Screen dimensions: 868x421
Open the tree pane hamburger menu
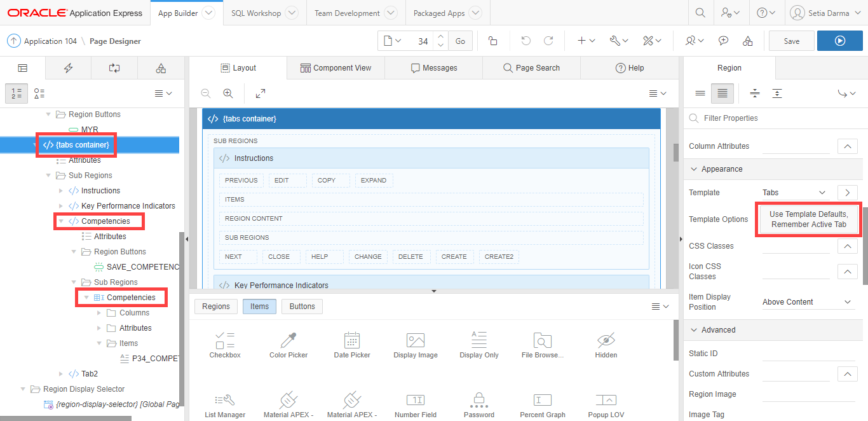click(x=163, y=93)
